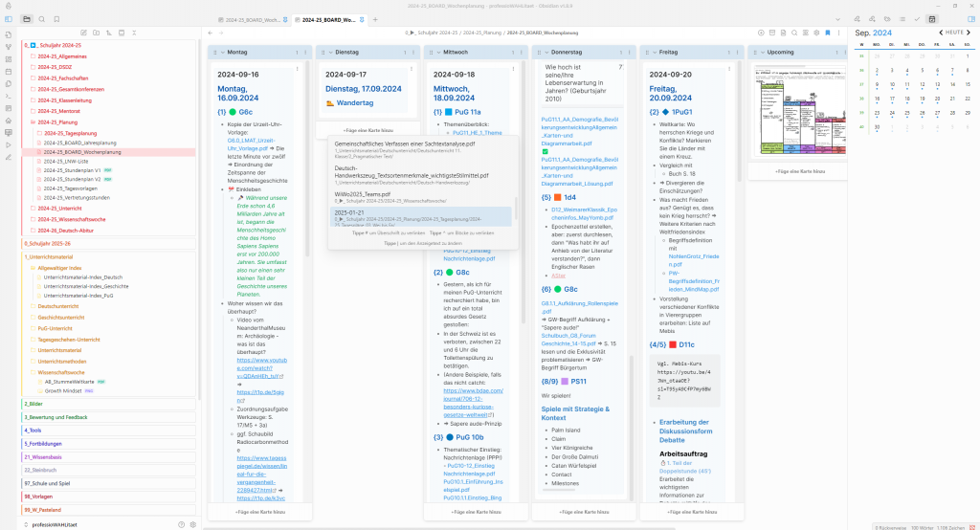Switch to the first 2024-25_BOARD_Woch tab
The height and width of the screenshot is (530, 980).
pos(248,19)
